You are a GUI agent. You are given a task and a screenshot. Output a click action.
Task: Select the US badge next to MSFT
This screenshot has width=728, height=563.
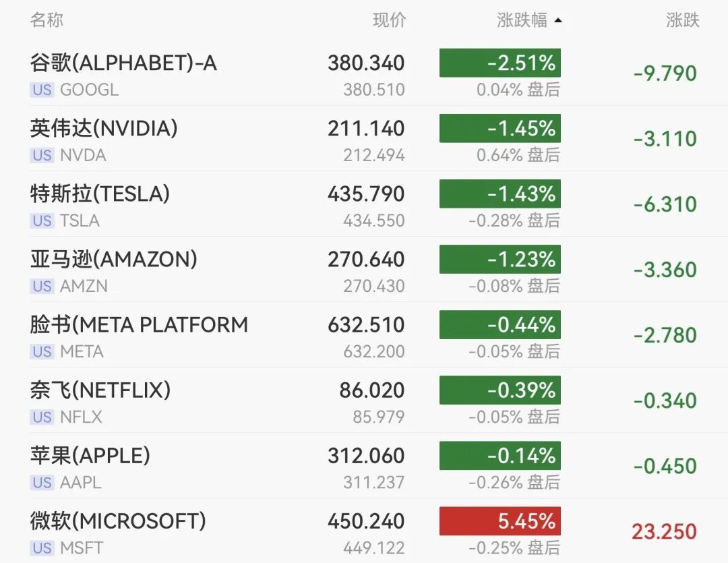pyautogui.click(x=42, y=548)
